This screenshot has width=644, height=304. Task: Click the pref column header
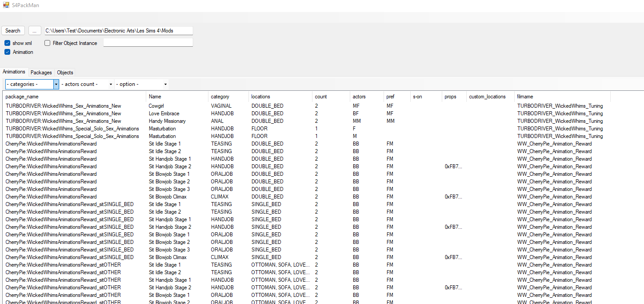point(397,97)
